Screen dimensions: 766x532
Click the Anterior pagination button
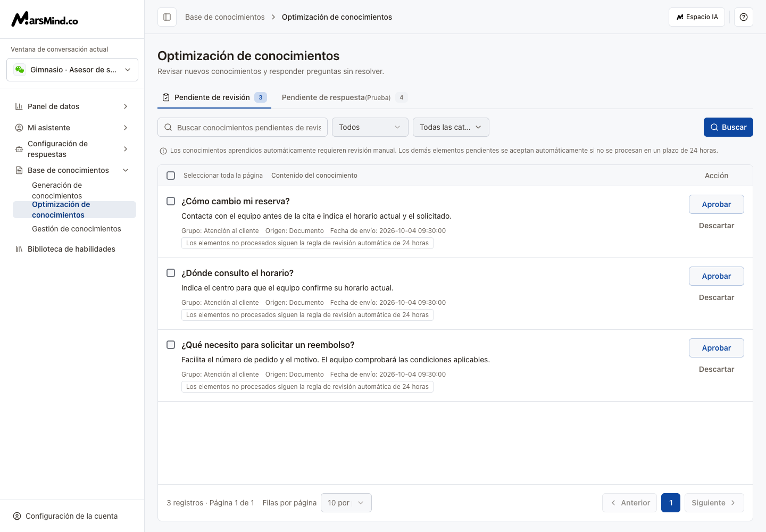[630, 503]
